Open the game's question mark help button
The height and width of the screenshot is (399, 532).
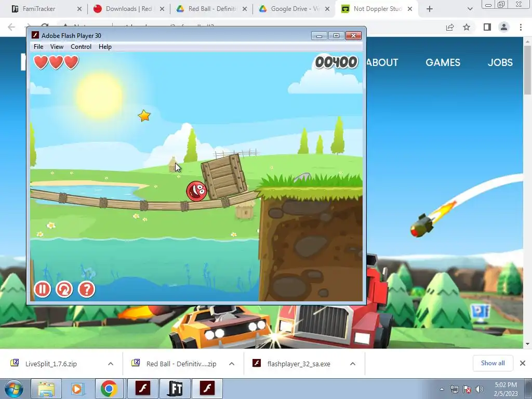coord(87,289)
